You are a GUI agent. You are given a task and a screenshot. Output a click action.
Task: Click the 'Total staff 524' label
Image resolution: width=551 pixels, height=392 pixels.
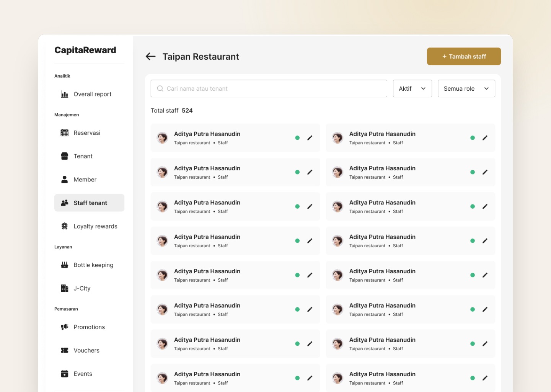tap(171, 111)
